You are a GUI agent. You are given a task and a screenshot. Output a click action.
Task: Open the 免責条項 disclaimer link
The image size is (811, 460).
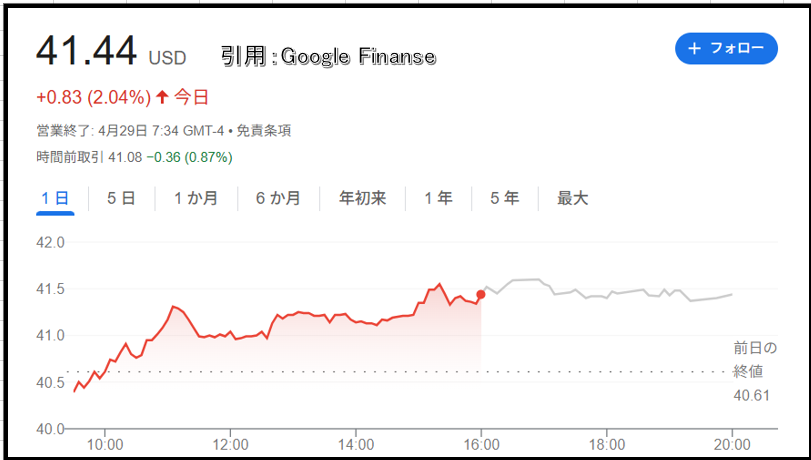[264, 130]
